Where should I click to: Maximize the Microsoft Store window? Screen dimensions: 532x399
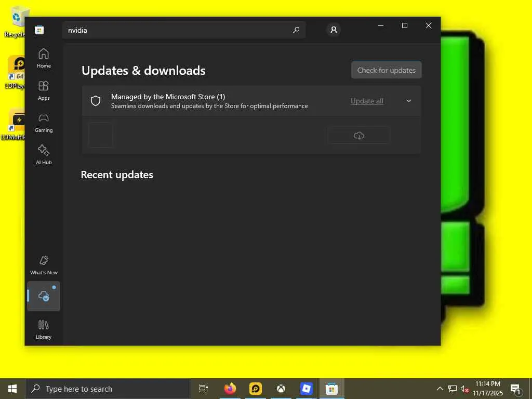[x=404, y=26]
